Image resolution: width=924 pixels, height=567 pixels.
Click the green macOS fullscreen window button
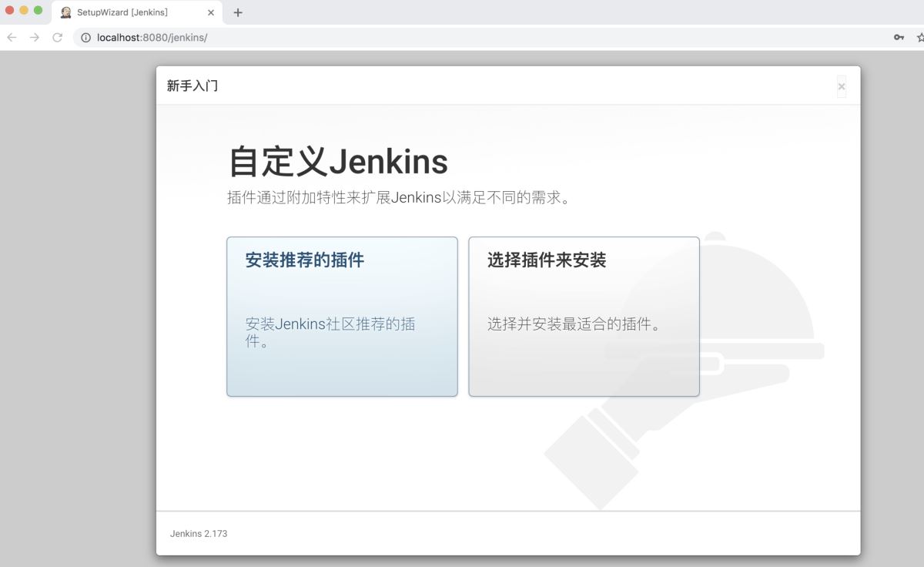pyautogui.click(x=38, y=10)
